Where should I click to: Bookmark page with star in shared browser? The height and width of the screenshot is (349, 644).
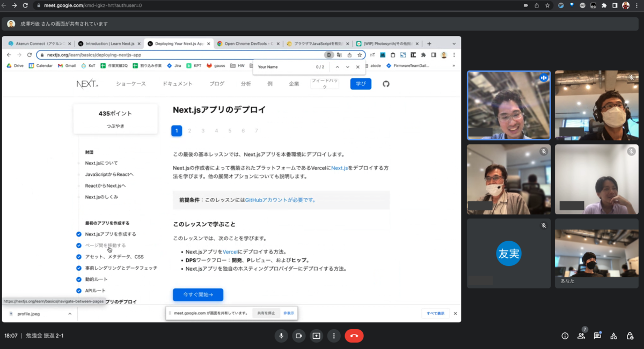(x=360, y=55)
